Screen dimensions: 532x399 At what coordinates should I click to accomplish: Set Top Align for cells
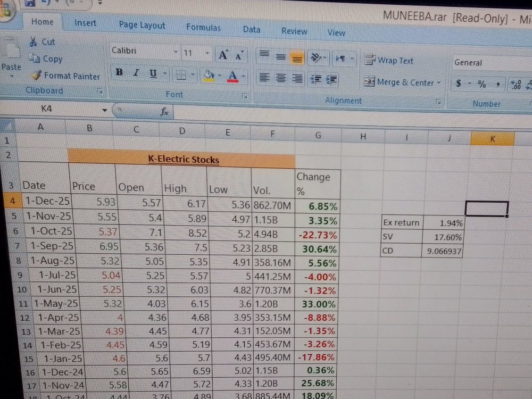pyautogui.click(x=264, y=55)
